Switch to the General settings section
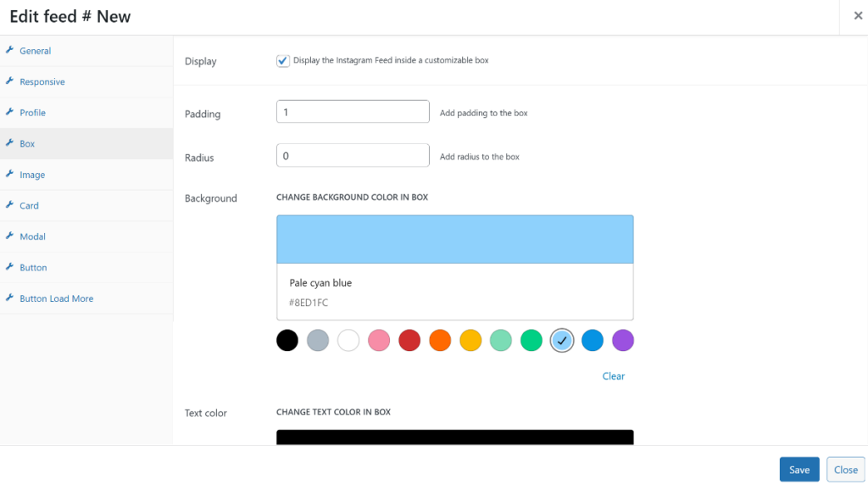 click(36, 51)
